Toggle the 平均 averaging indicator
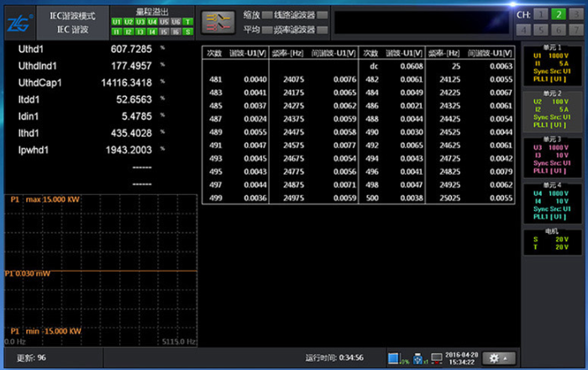Viewport: 588px width, 370px height. [267, 30]
